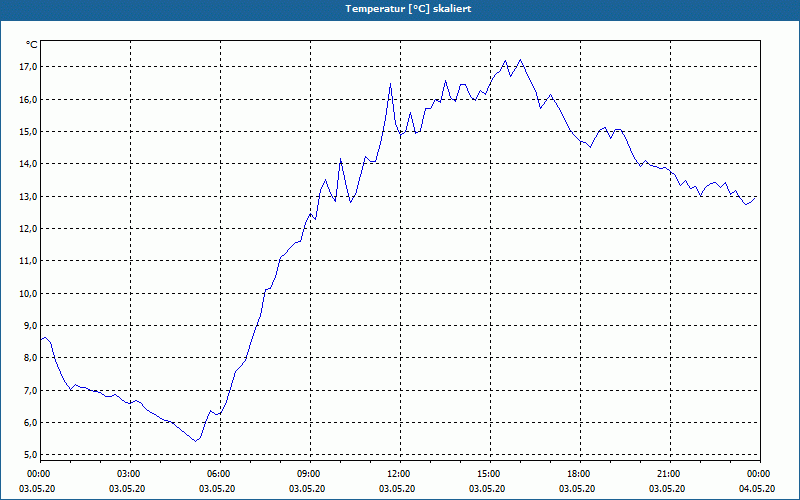Select the 14,0 y-axis label
Image resolution: width=800 pixels, height=500 pixels.
(28, 164)
